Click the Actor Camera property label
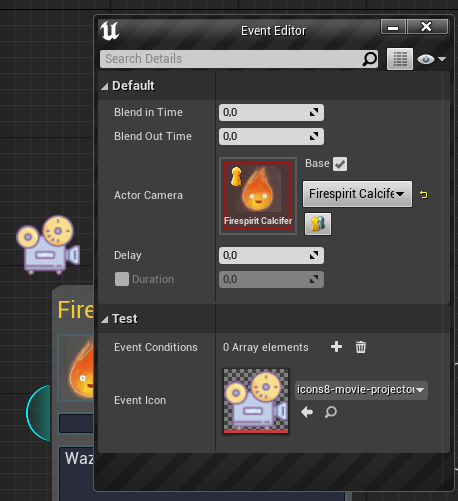The width and height of the screenshot is (458, 501). pos(148,195)
